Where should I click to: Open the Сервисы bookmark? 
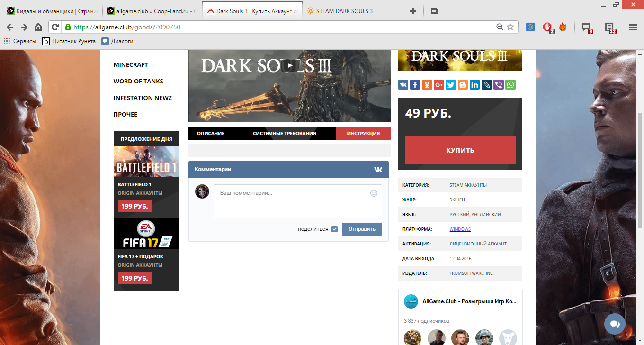click(20, 41)
